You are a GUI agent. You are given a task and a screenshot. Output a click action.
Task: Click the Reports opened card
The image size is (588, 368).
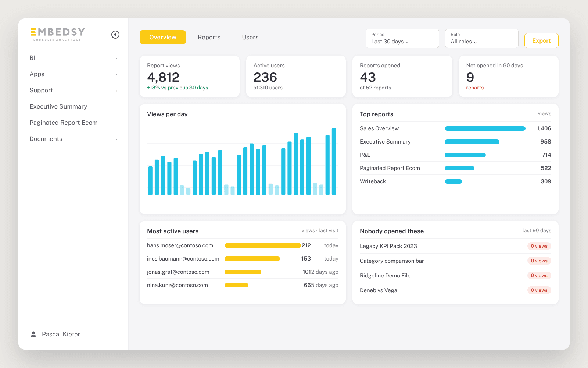tap(402, 77)
